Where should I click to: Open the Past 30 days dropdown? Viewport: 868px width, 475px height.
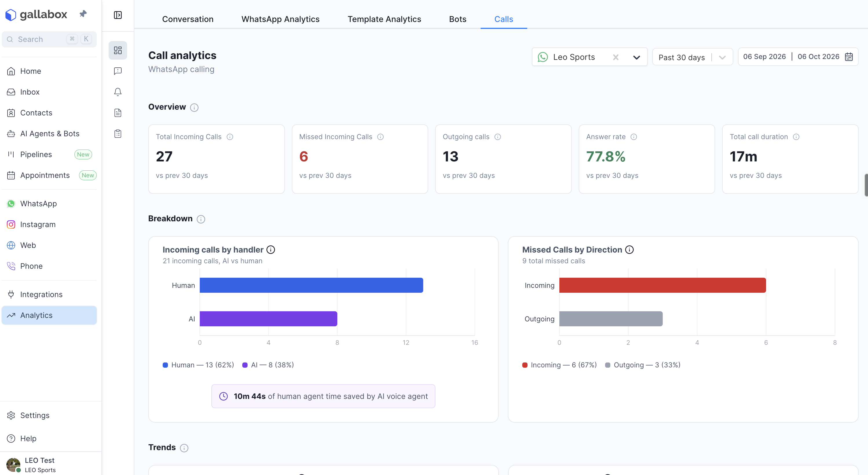[x=693, y=57]
